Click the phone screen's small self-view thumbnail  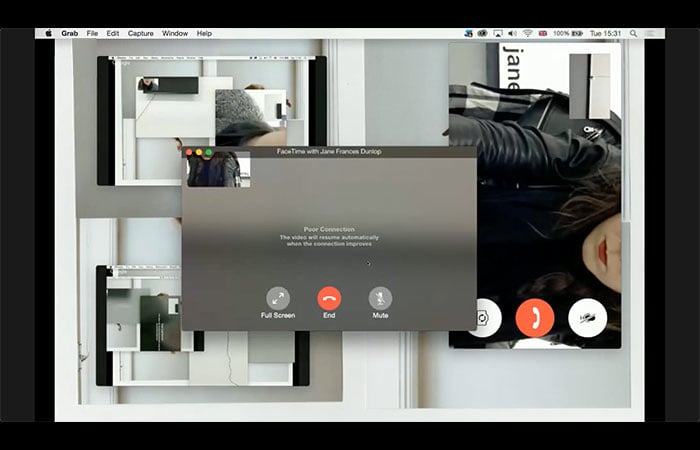coord(590,86)
